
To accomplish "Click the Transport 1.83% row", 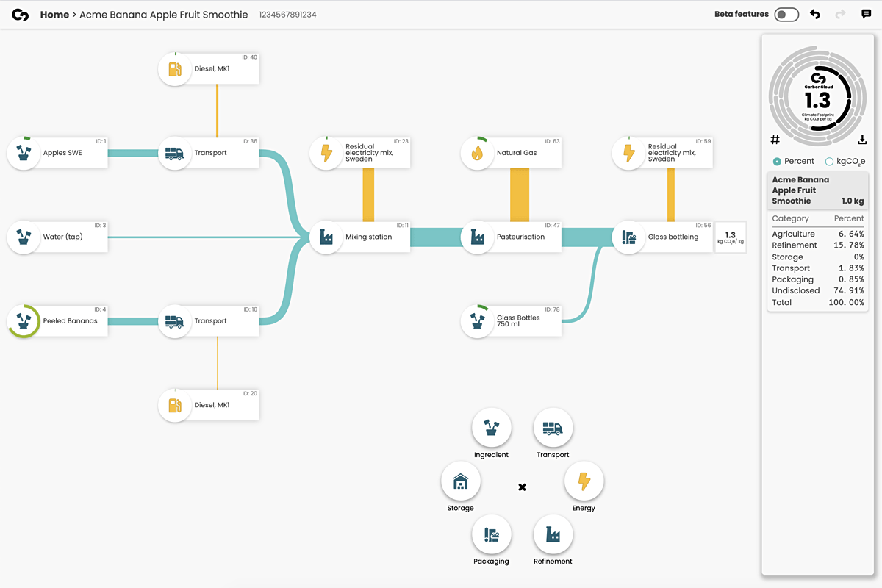I will tap(818, 268).
